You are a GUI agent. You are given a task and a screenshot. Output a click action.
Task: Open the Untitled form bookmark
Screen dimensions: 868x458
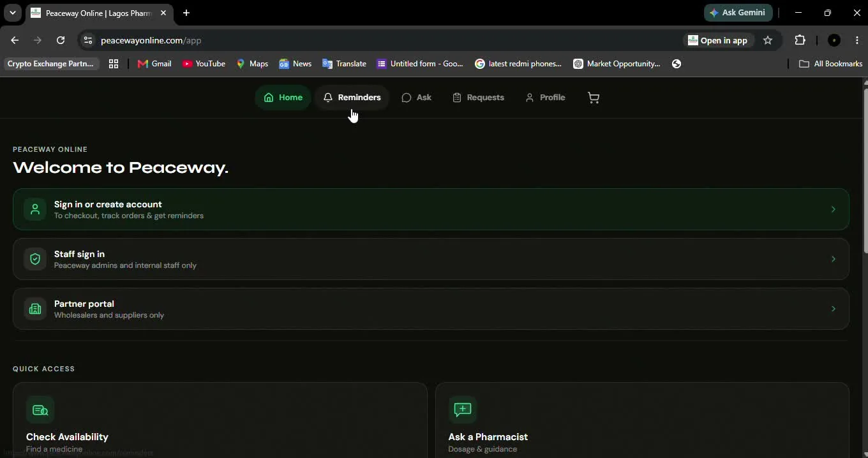tap(420, 64)
